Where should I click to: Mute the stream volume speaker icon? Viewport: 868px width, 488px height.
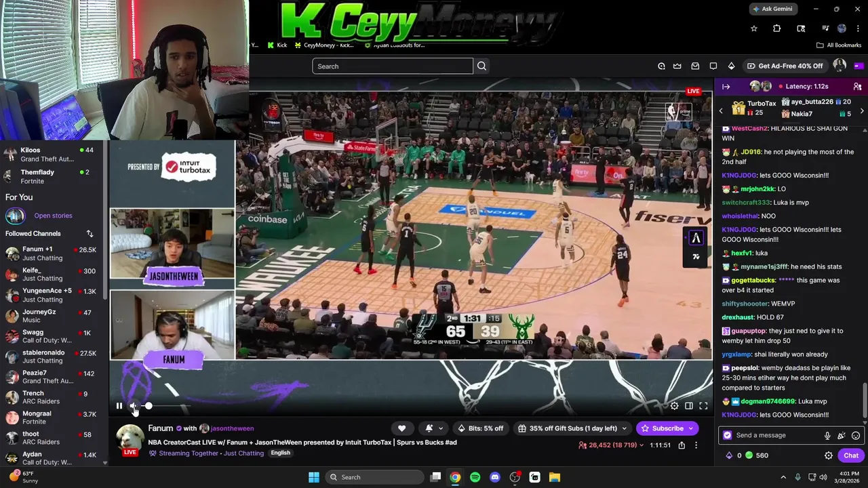coord(134,406)
